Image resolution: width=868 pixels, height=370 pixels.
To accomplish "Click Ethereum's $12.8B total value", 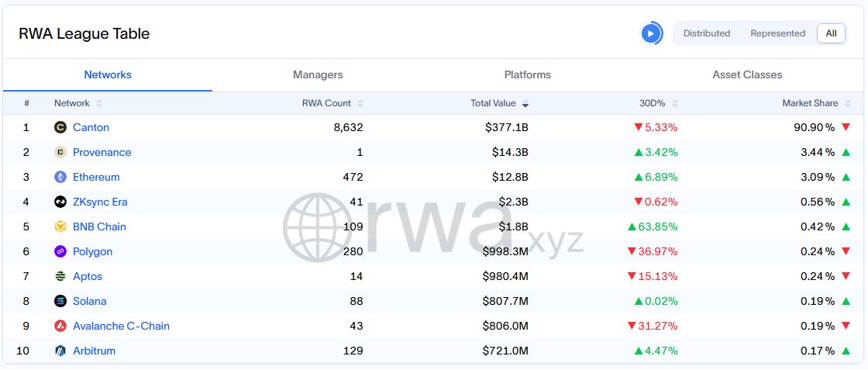I will click(510, 178).
